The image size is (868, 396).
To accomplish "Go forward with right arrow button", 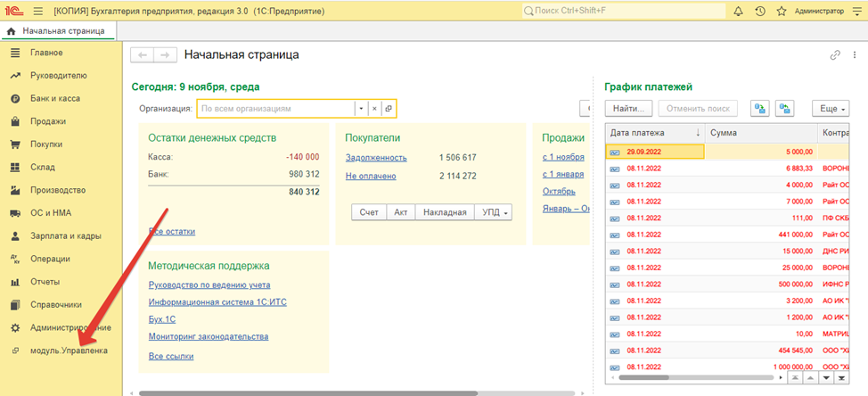I will [x=165, y=54].
